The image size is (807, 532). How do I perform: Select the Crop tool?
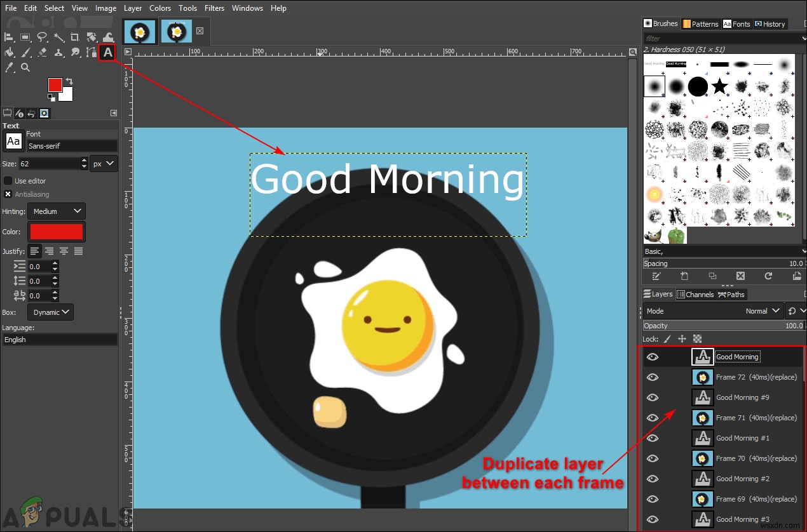[x=75, y=37]
